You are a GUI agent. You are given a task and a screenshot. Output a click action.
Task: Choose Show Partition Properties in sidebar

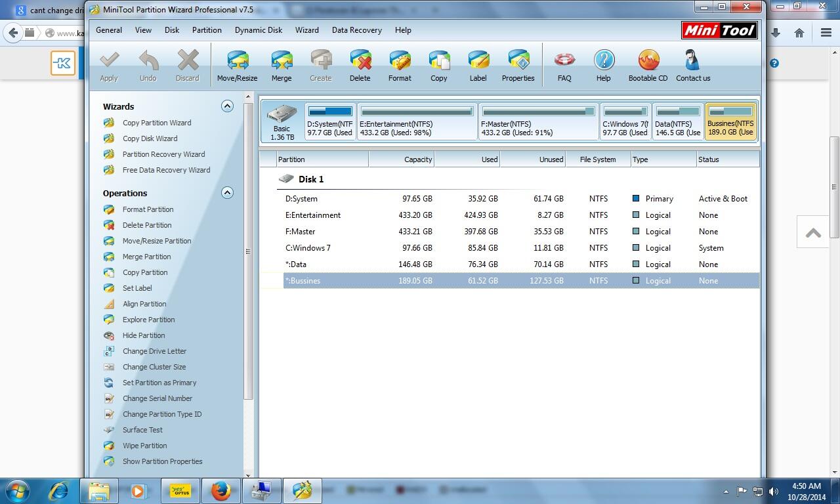pos(162,461)
